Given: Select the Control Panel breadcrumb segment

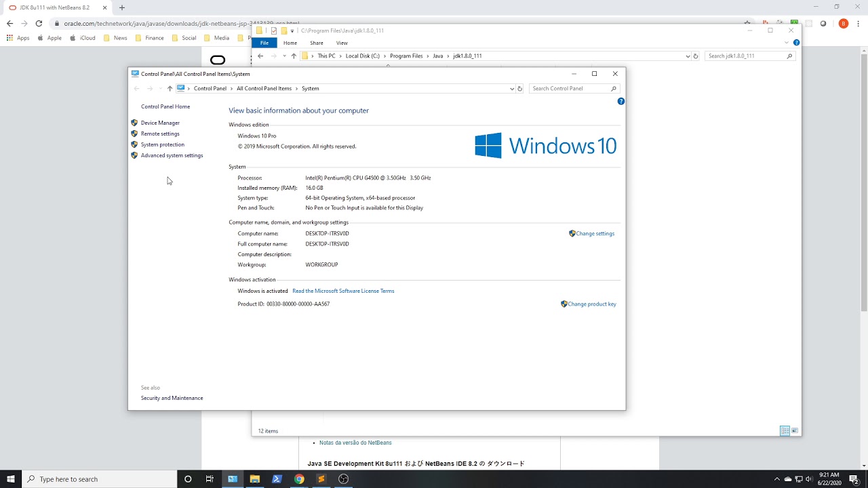Looking at the screenshot, I should tap(210, 88).
